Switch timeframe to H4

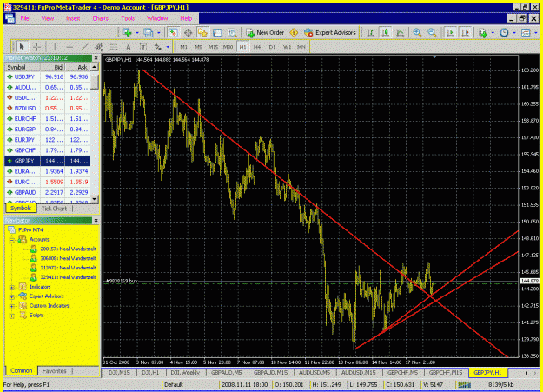click(257, 47)
